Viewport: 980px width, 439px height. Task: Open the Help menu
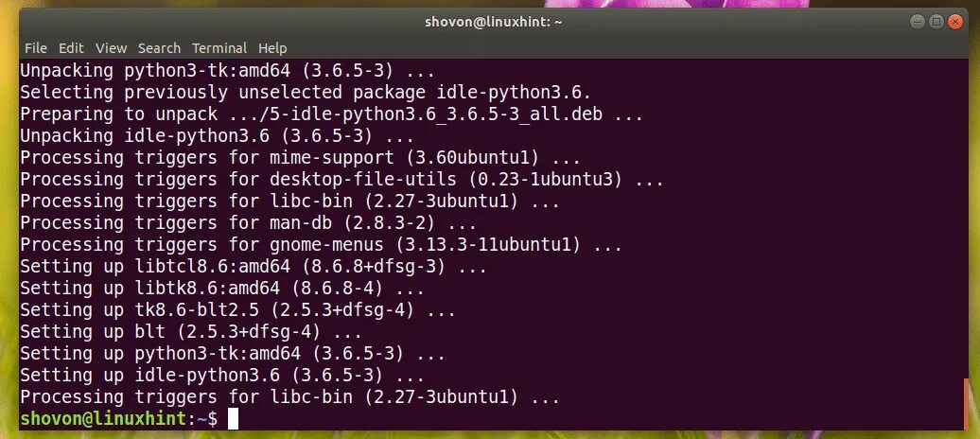tap(272, 48)
